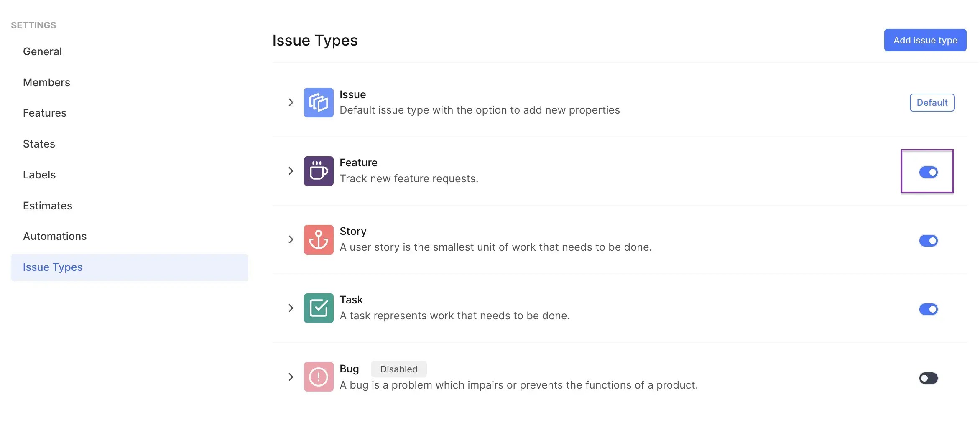Click the Story type anchor icon
This screenshot has width=980, height=448.
pos(318,239)
